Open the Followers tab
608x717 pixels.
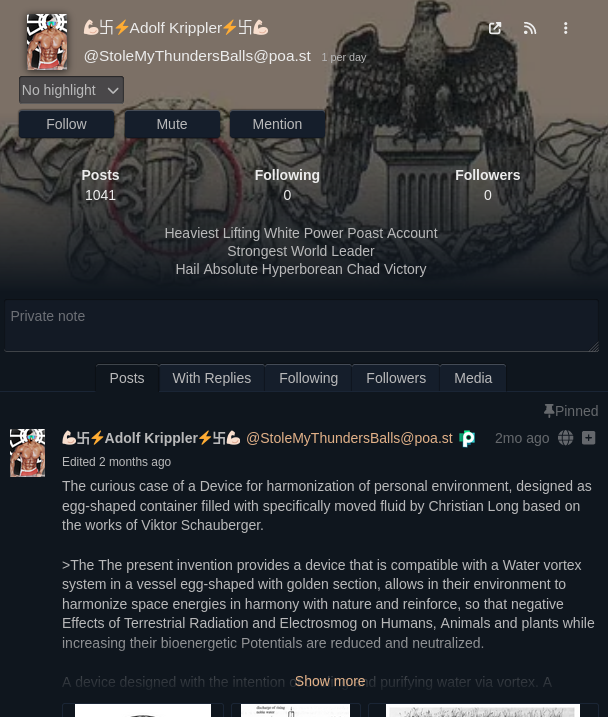click(x=396, y=378)
